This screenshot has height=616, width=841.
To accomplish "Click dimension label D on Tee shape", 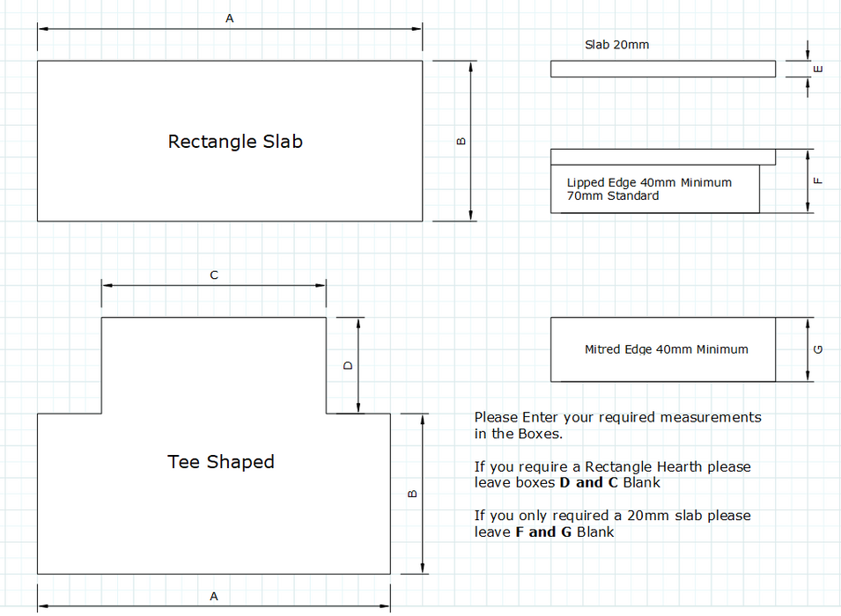I will [348, 365].
